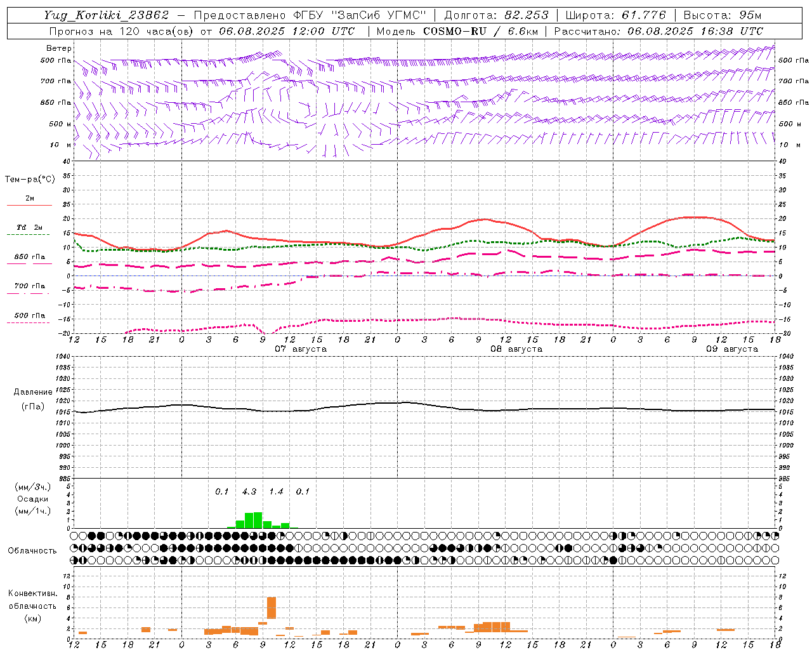Viewport: 812px width, 650px height.
Task: Select the 850 гПа temperature legend label
Action: coord(30,257)
